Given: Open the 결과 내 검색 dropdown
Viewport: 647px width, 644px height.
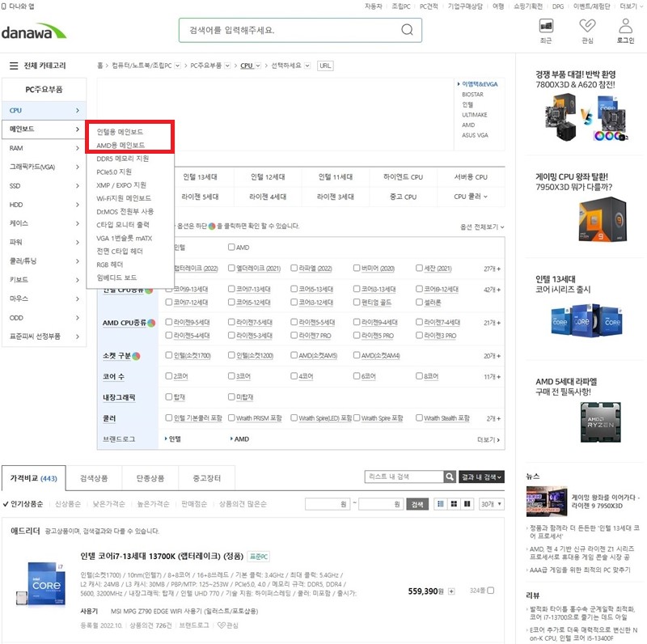Looking at the screenshot, I should pyautogui.click(x=481, y=477).
